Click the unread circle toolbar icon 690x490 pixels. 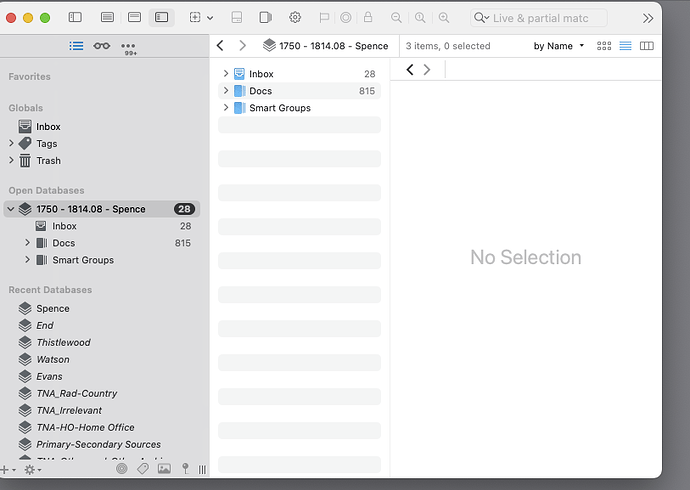(346, 18)
